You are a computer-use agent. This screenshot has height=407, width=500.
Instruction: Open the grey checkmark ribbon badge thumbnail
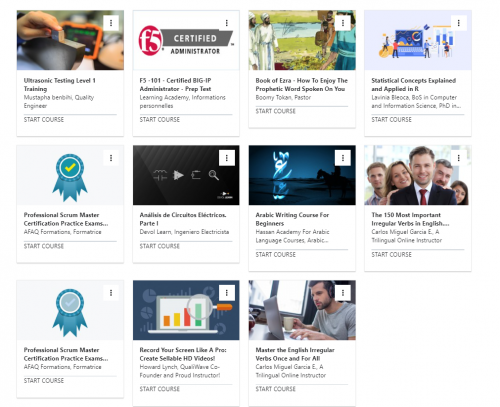(x=70, y=310)
